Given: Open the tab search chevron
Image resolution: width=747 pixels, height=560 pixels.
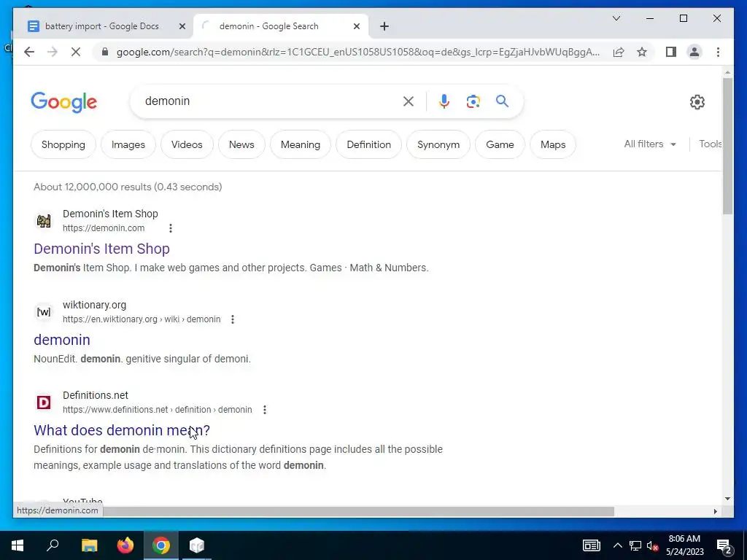Looking at the screenshot, I should point(616,18).
